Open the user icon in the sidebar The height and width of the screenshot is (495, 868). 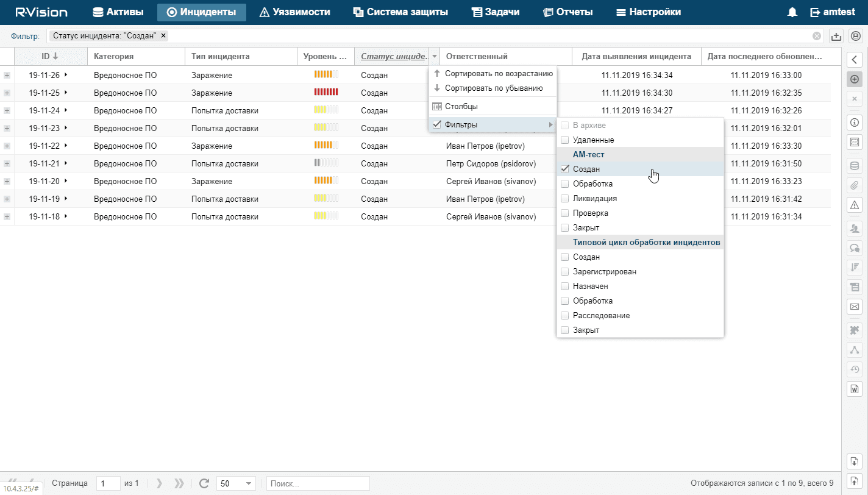pos(855,229)
